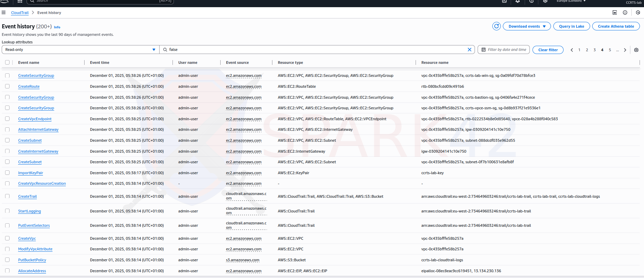Open CreateSecurityGroup event for ccrts-bastion-sg

(36, 97)
